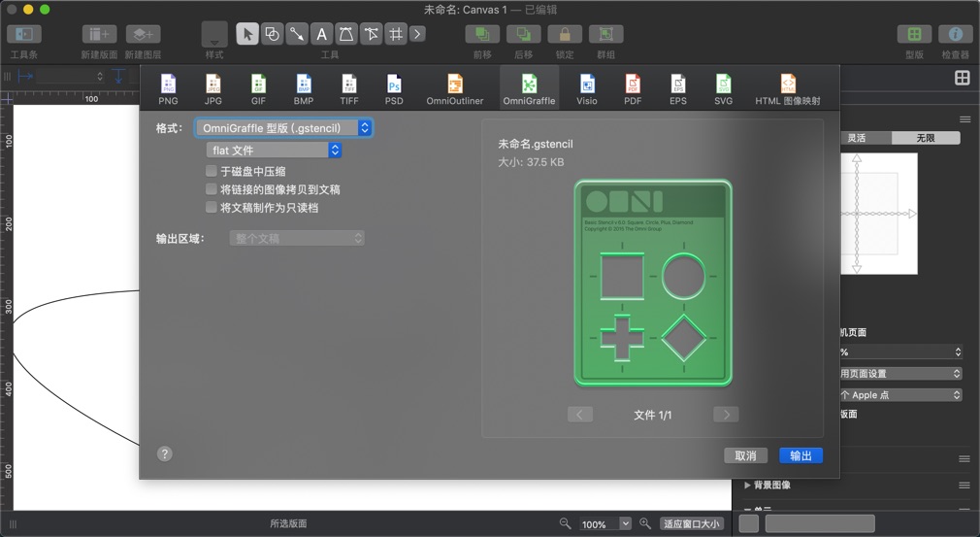The height and width of the screenshot is (537, 980).
Task: Click the 后移 send backward icon
Action: (x=523, y=34)
